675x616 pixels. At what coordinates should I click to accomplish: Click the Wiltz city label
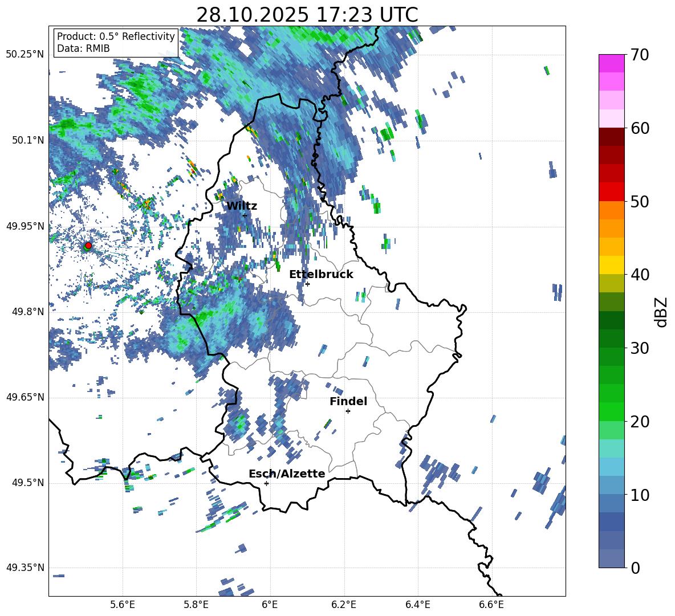click(x=242, y=206)
